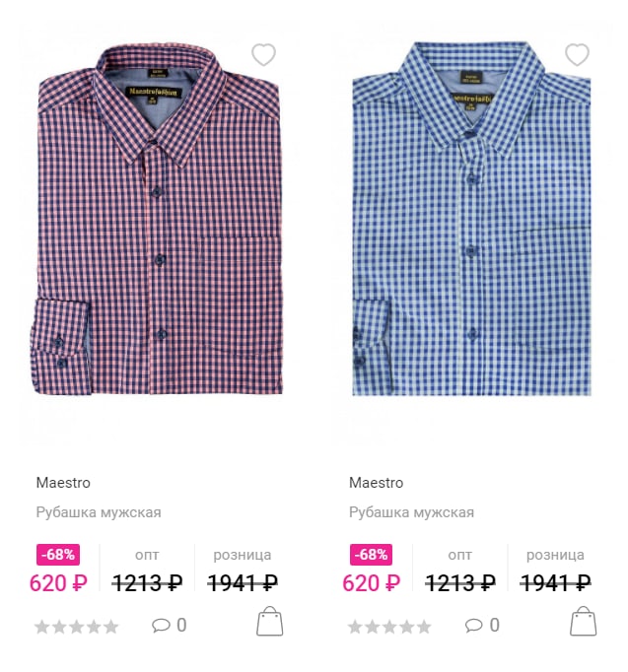Rate the blue shirt five stars
This screenshot has width=628, height=672.
pos(424,627)
